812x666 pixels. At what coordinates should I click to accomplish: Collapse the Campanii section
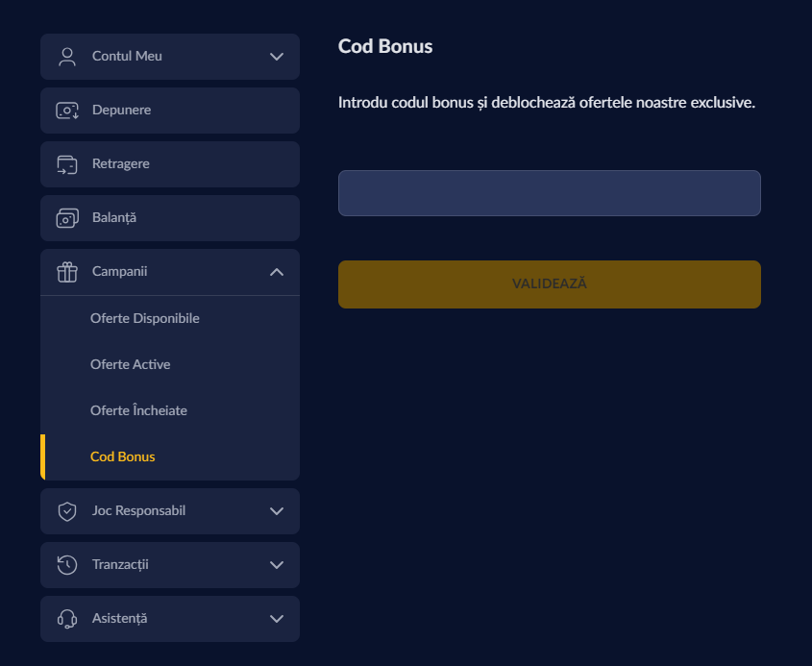point(277,271)
